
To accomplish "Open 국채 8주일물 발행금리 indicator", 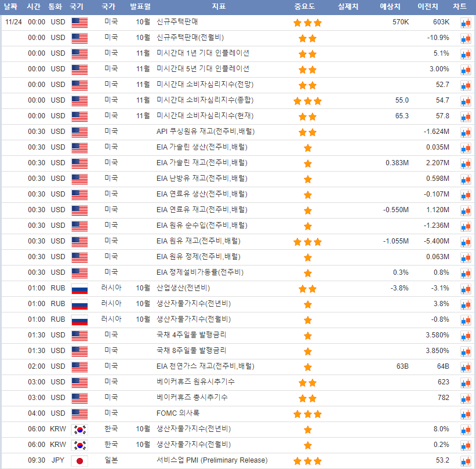I will [x=191, y=351].
